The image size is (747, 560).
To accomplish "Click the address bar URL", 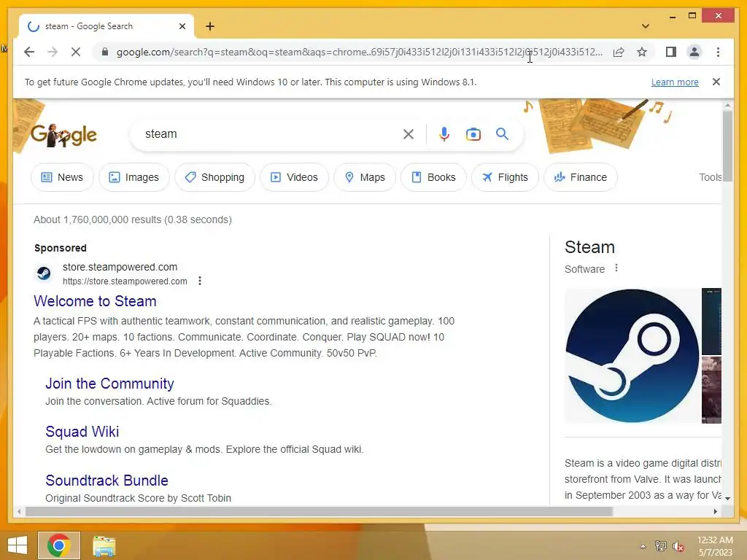I will [360, 52].
